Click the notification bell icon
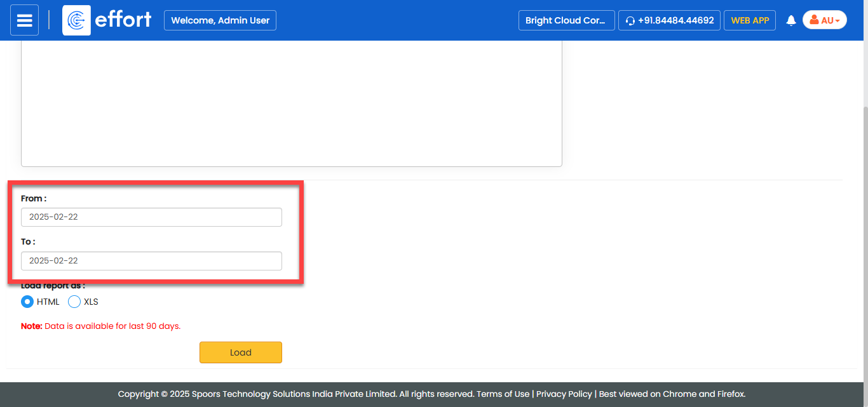 pyautogui.click(x=791, y=20)
